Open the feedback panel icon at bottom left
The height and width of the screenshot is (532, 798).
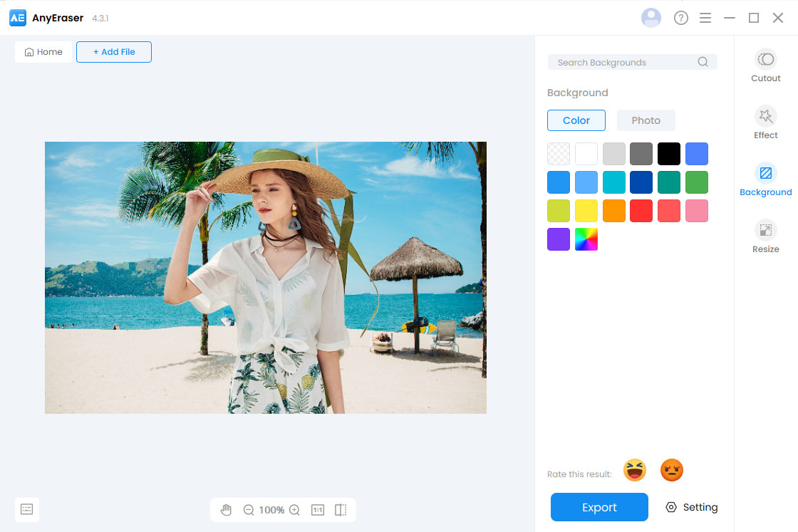point(27,509)
